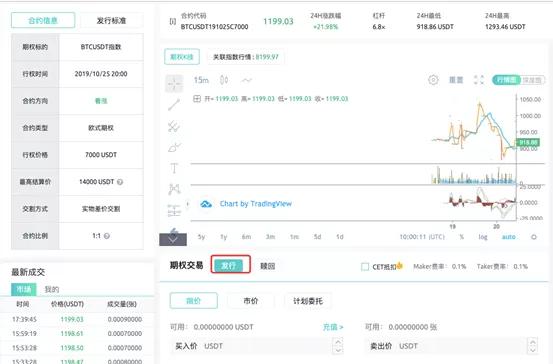The height and width of the screenshot is (364, 553).
Task: Open the 发行标准 tab
Action: (111, 20)
